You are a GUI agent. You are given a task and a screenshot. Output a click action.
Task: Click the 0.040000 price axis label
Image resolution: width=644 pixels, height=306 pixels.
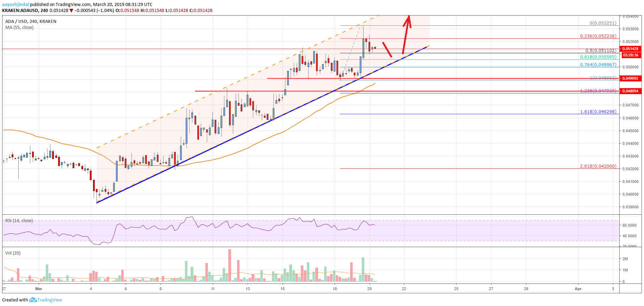click(630, 194)
